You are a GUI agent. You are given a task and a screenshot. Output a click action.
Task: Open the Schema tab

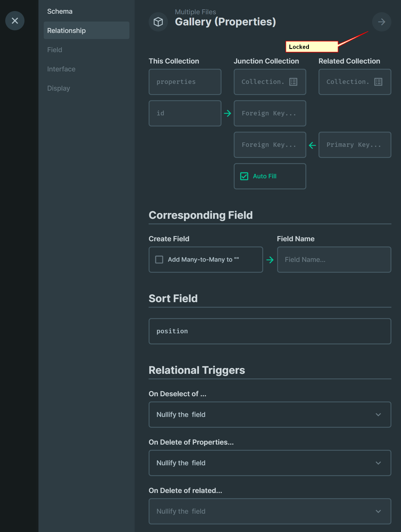coord(87,11)
